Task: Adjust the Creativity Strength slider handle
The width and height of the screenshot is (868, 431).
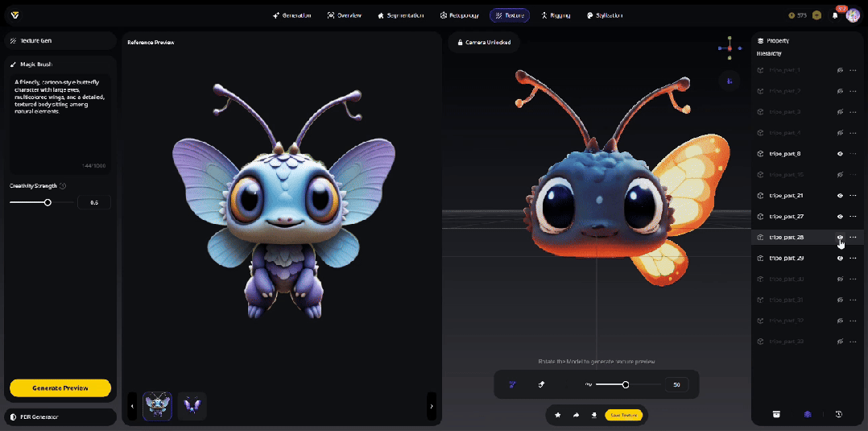Action: tap(48, 202)
